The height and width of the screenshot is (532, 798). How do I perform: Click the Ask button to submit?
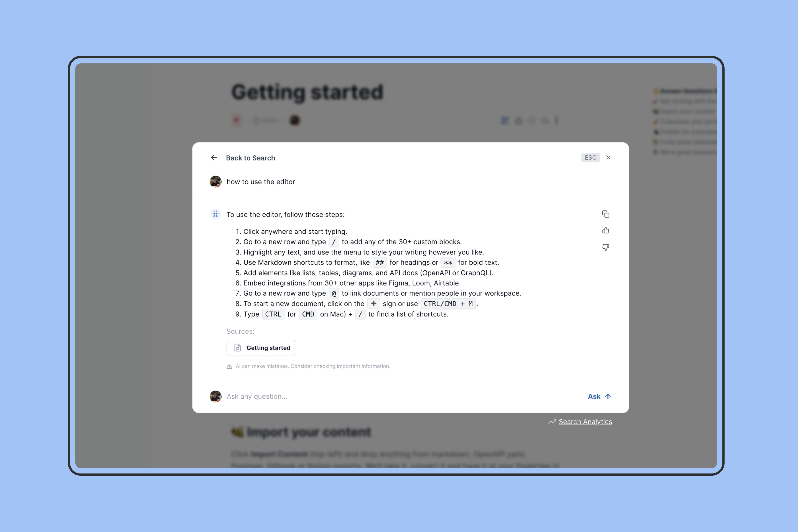tap(598, 396)
